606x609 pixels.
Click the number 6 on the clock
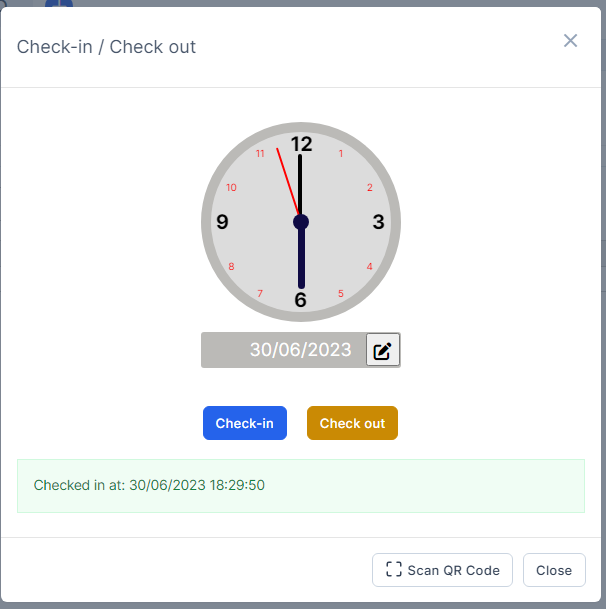(301, 300)
